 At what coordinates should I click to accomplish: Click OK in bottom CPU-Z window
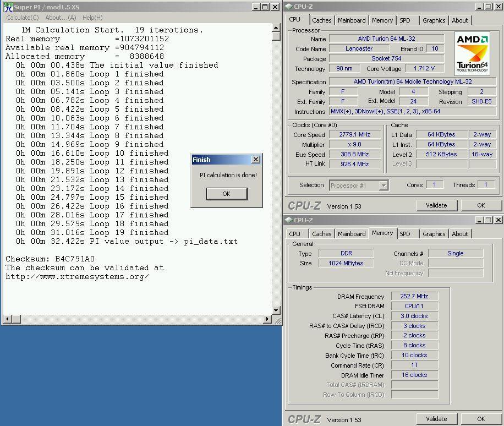coord(481,419)
